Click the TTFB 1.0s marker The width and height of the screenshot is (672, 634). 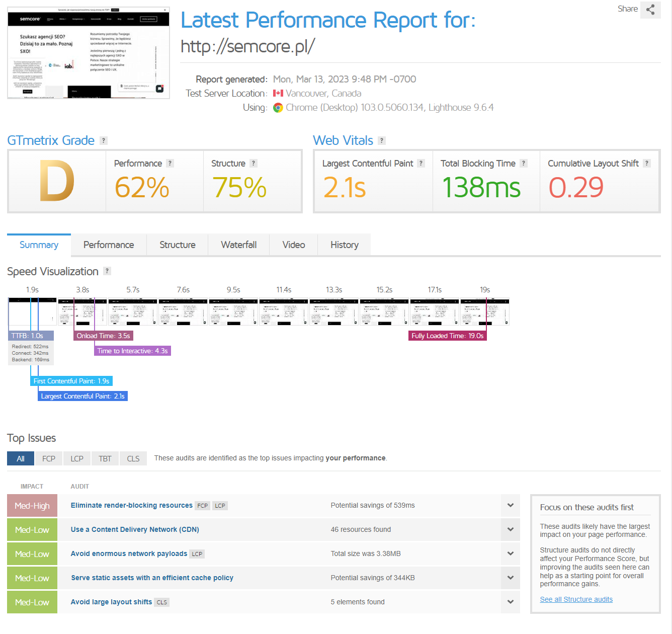tap(31, 336)
